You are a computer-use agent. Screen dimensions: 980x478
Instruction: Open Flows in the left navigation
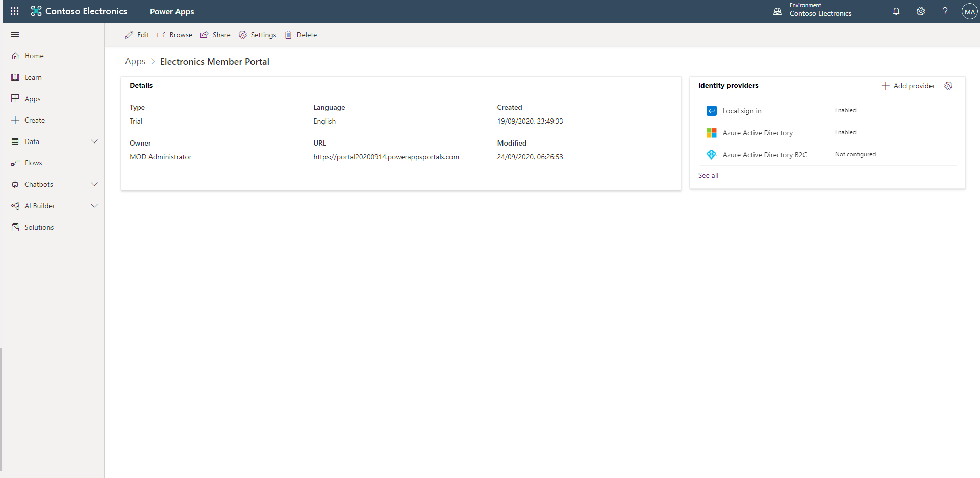[x=33, y=163]
